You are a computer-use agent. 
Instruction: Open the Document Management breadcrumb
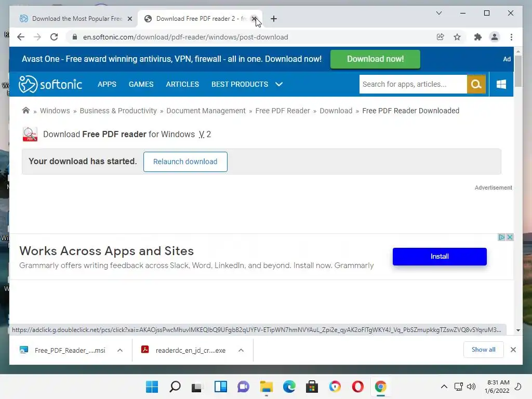coord(206,111)
